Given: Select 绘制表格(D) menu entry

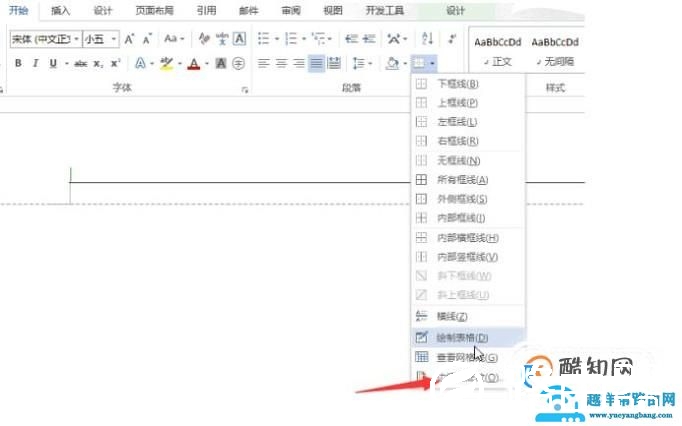Looking at the screenshot, I should tap(468, 337).
